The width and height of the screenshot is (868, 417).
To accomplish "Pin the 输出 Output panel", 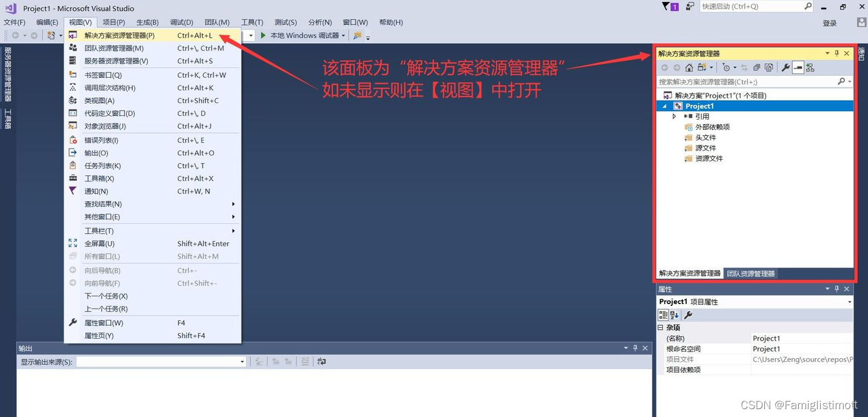I will click(636, 348).
